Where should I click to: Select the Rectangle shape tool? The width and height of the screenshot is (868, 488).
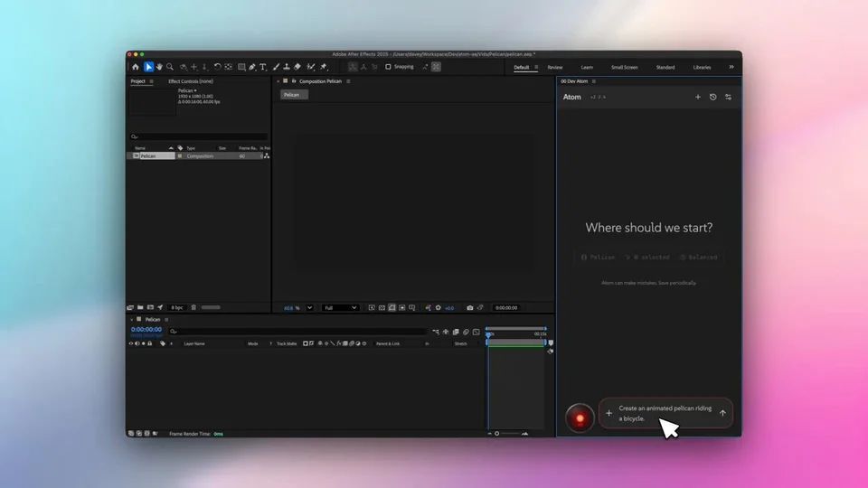(242, 67)
